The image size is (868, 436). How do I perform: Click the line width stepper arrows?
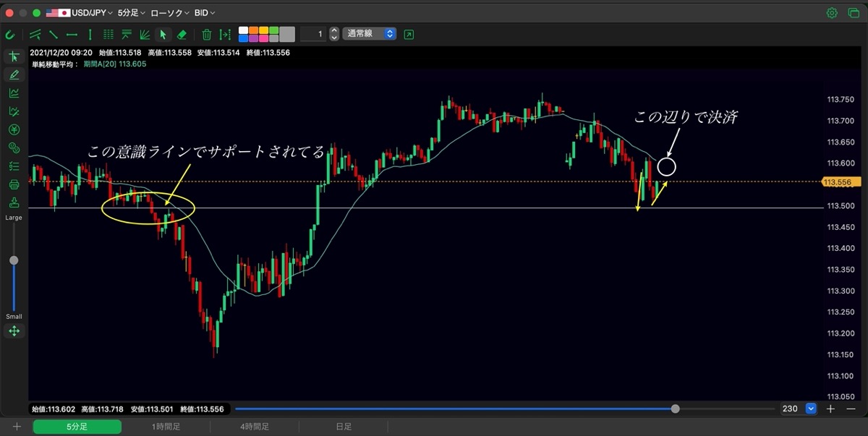333,34
